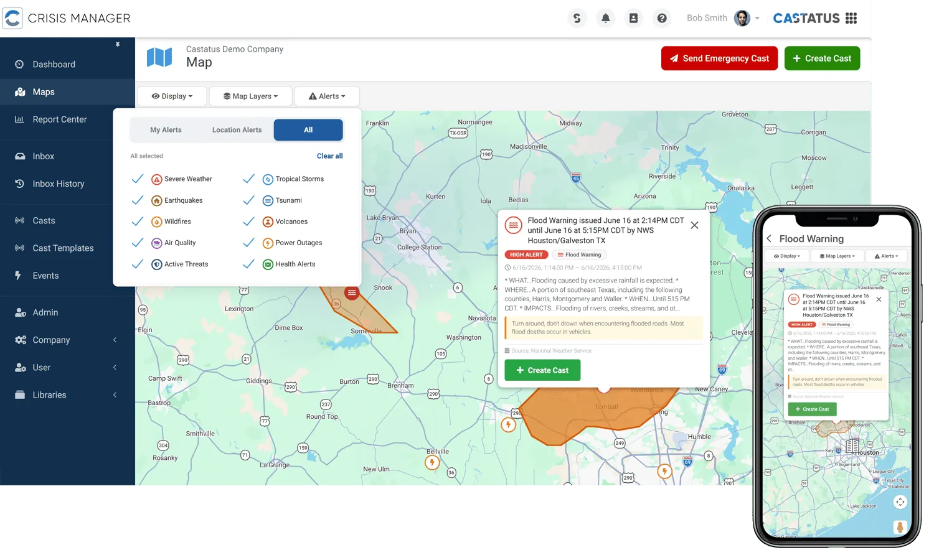934x560 pixels.
Task: Click the Events lightning bolt icon
Action: [18, 275]
